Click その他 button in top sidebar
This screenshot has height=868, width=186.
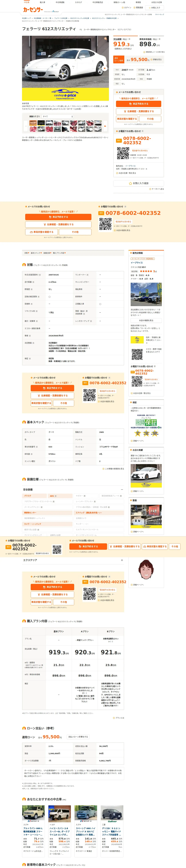pyautogui.click(x=150, y=119)
